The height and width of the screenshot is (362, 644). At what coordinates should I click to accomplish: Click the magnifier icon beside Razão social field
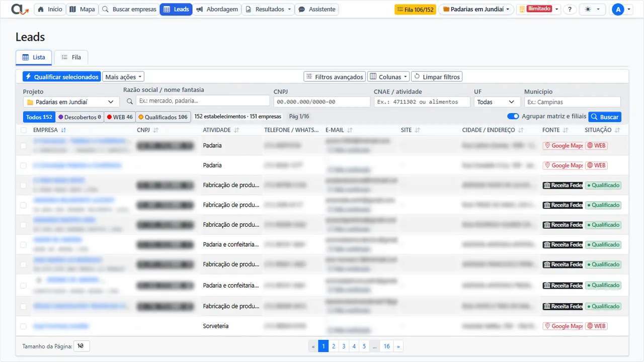click(130, 102)
